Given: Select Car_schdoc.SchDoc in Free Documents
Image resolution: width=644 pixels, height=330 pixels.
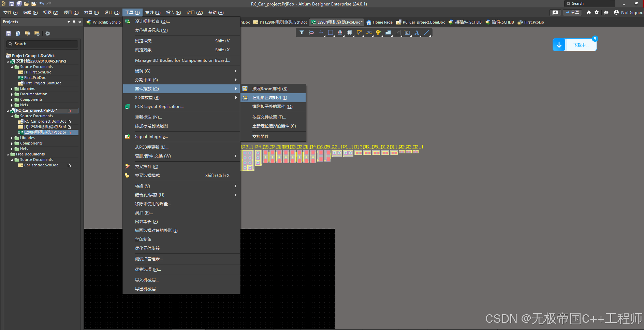Looking at the screenshot, I should pyautogui.click(x=41, y=165).
